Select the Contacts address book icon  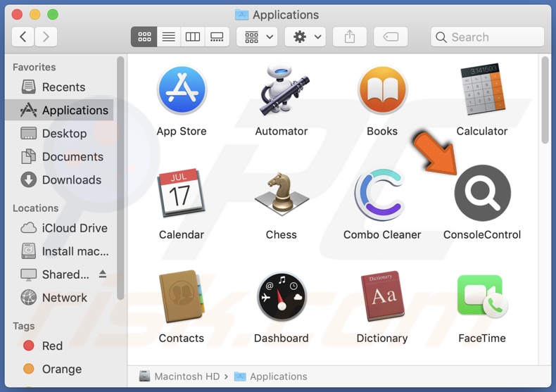point(182,296)
